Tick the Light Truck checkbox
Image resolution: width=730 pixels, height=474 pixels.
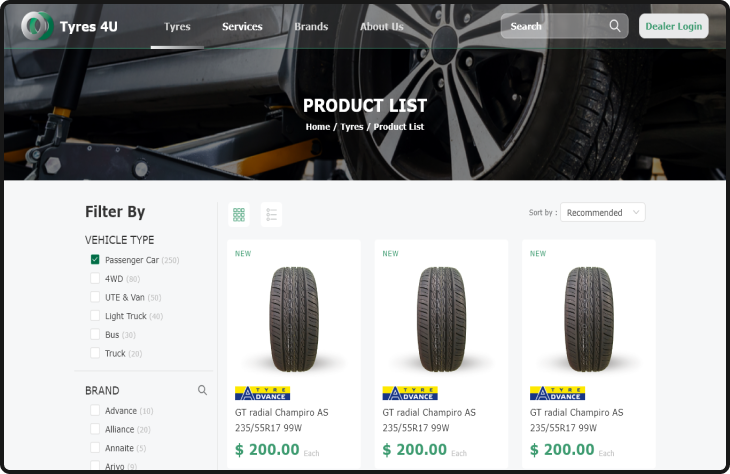pos(95,316)
